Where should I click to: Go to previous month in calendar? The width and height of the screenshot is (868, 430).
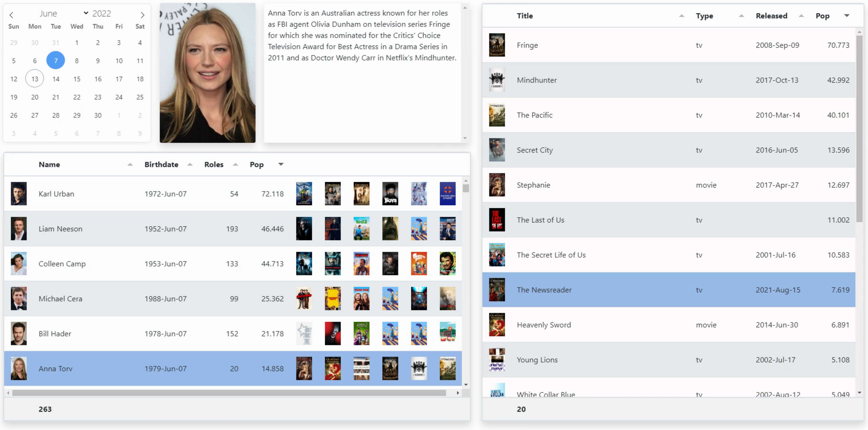click(11, 15)
